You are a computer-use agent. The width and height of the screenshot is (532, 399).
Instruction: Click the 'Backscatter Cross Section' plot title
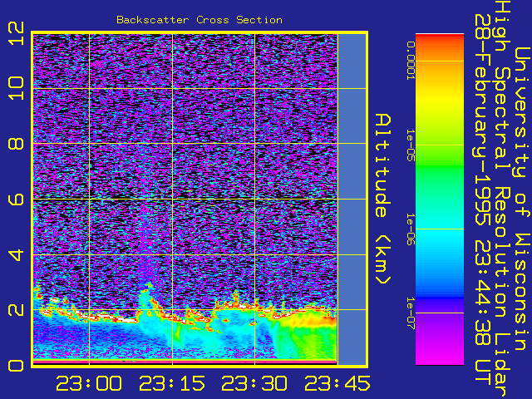pyautogui.click(x=199, y=20)
